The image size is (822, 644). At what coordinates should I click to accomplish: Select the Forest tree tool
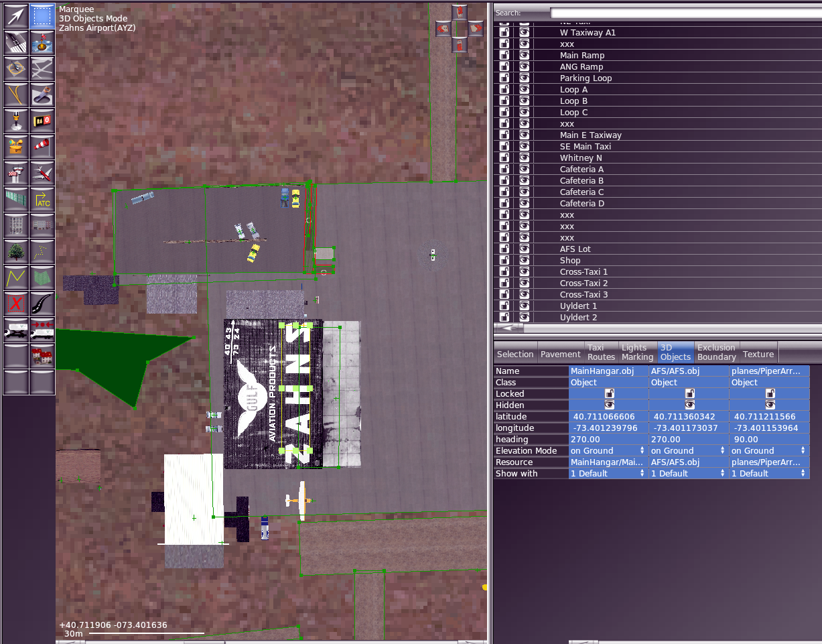point(16,251)
